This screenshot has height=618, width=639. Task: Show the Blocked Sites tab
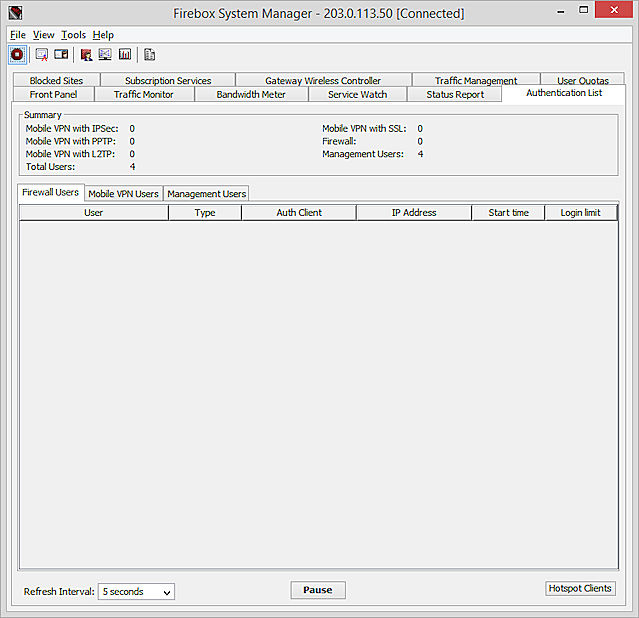[x=56, y=81]
